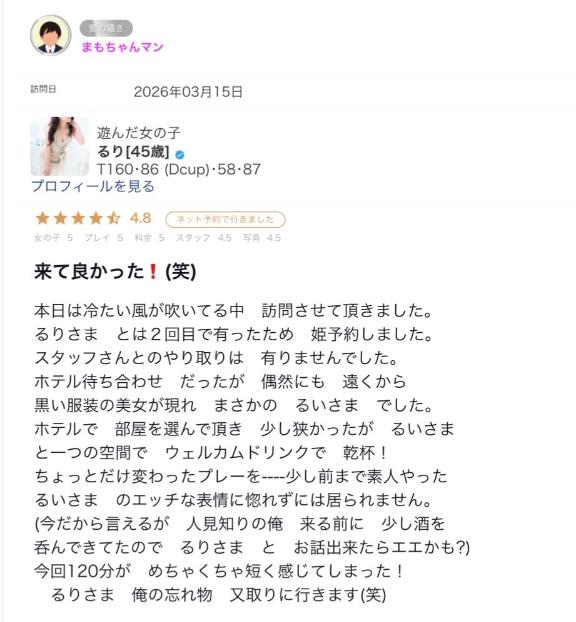Open the るり profile photo thumbnail
Viewport: 576px width, 622px height.
tap(60, 146)
